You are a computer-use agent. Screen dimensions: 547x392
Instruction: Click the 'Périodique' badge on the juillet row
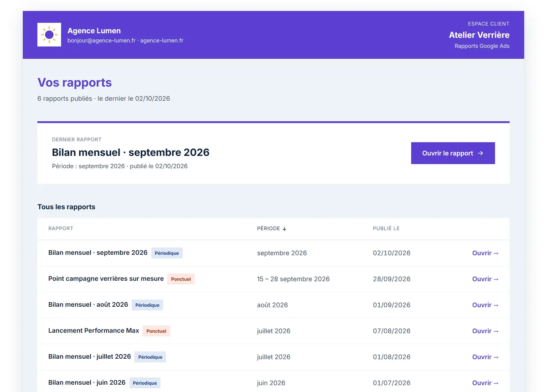(x=150, y=357)
